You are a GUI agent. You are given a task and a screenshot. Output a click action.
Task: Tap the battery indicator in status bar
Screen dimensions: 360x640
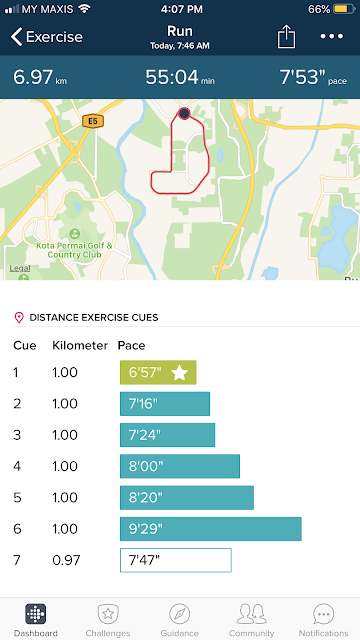click(344, 9)
